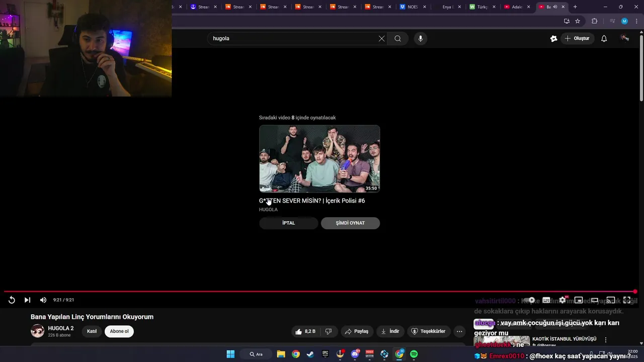Open the HUGOLA channel link under the next video
This screenshot has width=644, height=362.
click(268, 210)
